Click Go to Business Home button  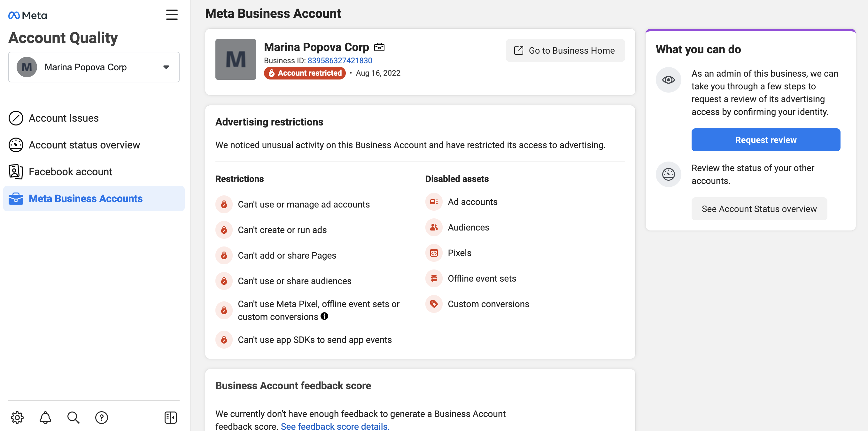click(x=565, y=50)
